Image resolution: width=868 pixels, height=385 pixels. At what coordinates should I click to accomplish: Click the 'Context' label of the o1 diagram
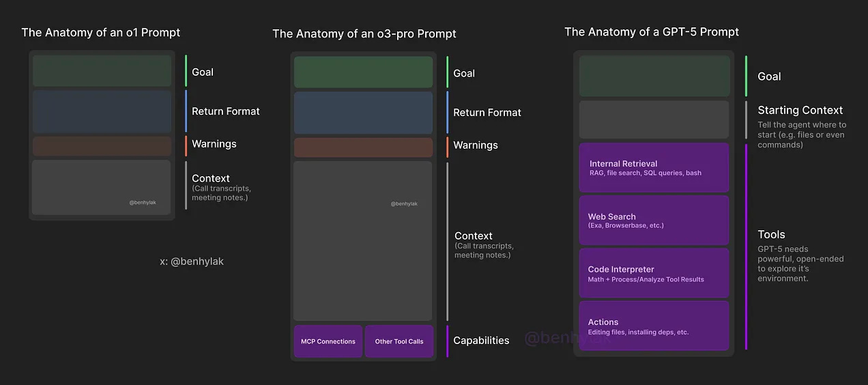pyautogui.click(x=211, y=178)
